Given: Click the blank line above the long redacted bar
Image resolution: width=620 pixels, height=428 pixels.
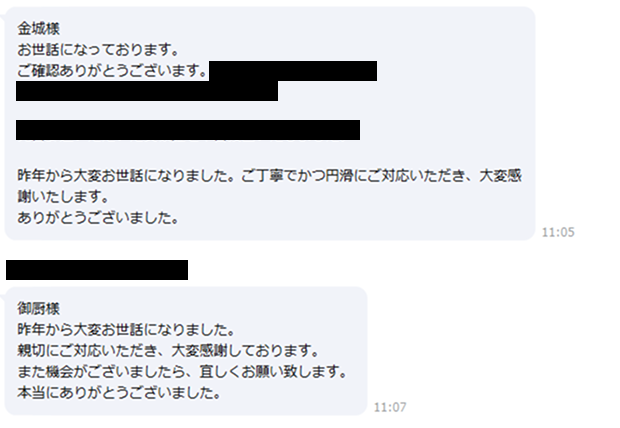Looking at the screenshot, I should coord(188,111).
